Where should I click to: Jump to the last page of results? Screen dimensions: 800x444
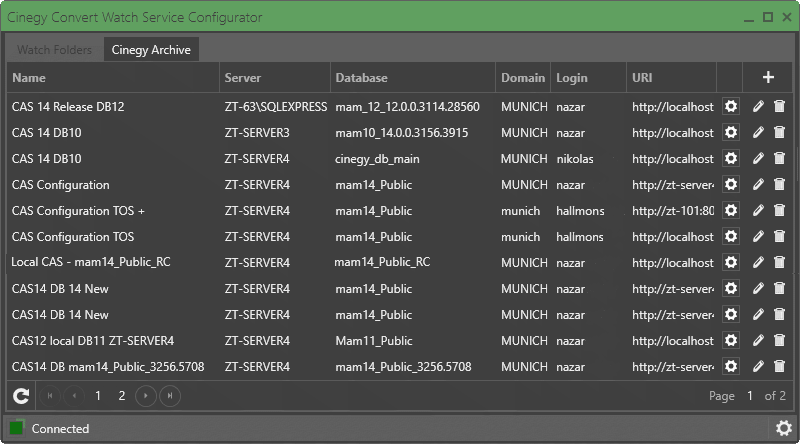(x=170, y=396)
